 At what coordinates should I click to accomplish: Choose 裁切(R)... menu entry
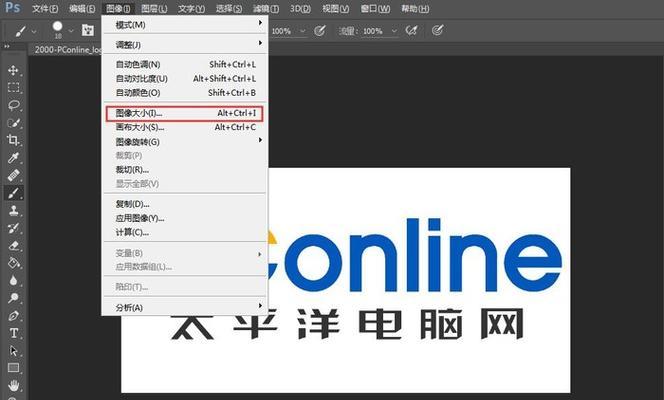[x=185, y=170]
